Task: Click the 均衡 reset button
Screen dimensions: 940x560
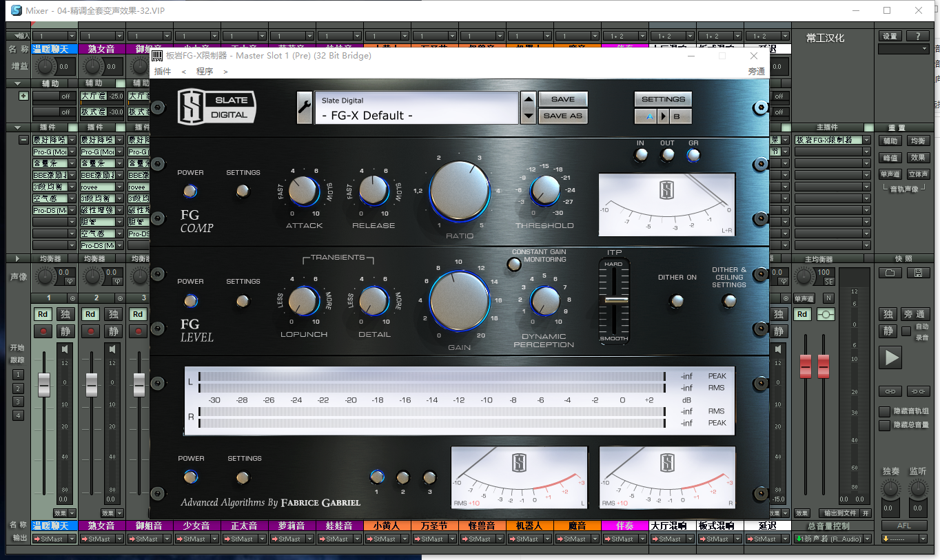Action: 917,141
